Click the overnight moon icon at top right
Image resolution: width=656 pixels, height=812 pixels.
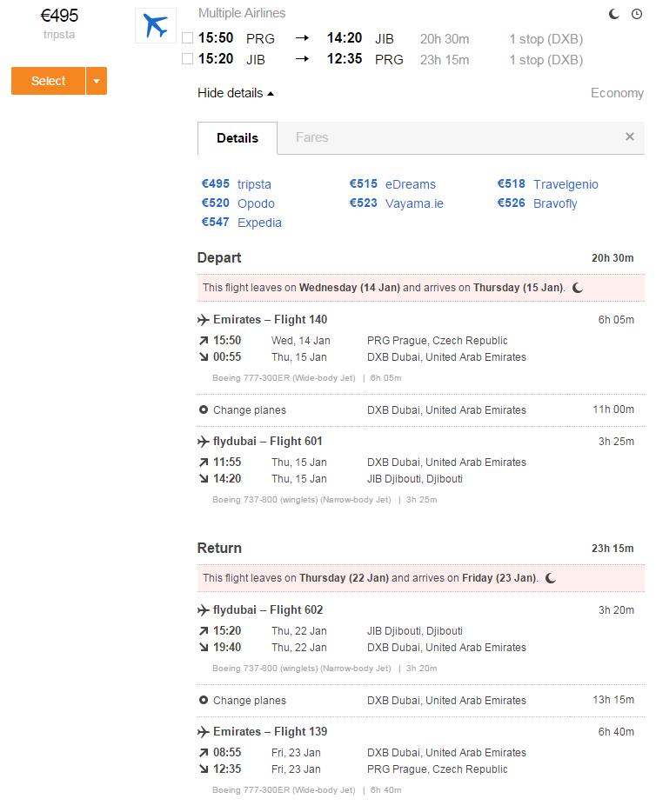(x=614, y=14)
